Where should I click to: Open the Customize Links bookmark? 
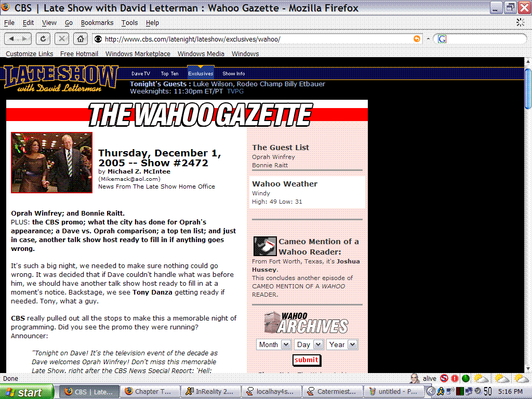pos(30,54)
